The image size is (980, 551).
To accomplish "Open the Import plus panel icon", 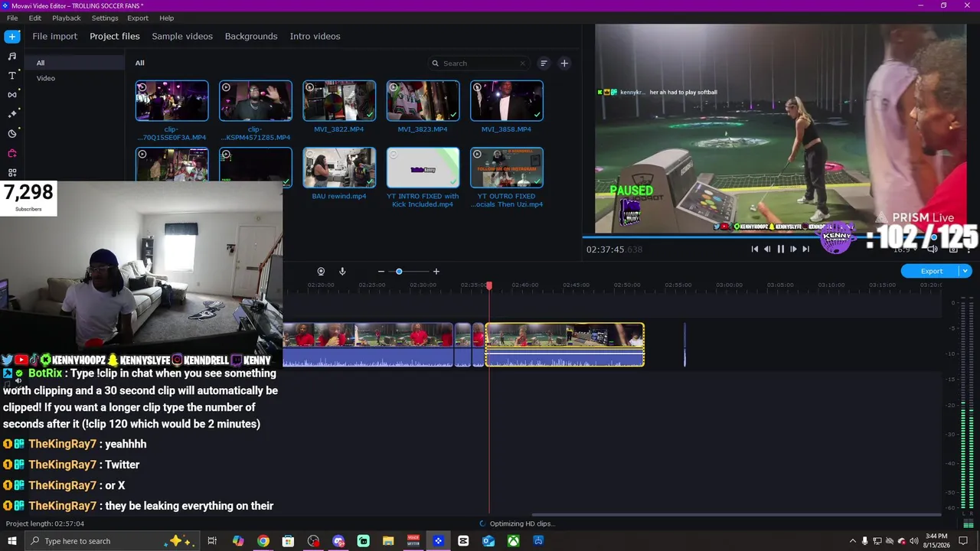I will click(x=12, y=36).
